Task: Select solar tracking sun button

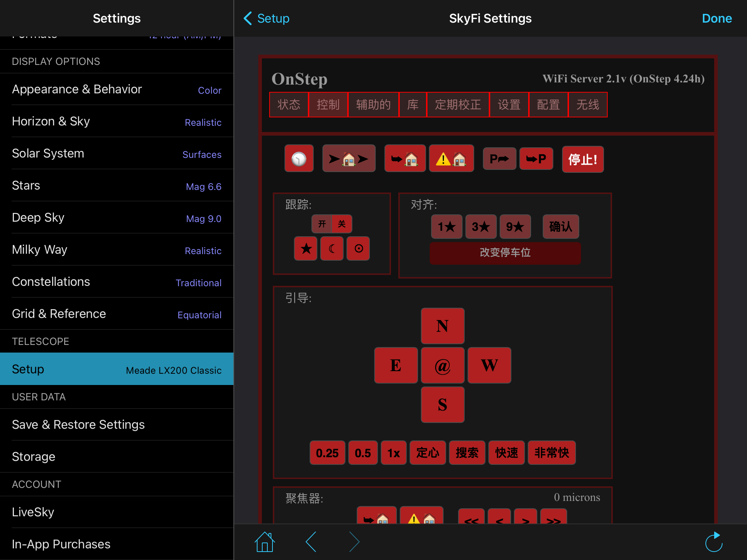Action: click(x=358, y=249)
